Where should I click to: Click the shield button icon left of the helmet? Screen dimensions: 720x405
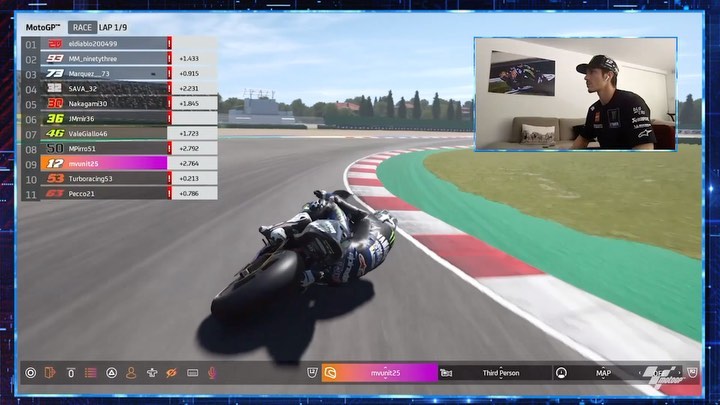(312, 372)
